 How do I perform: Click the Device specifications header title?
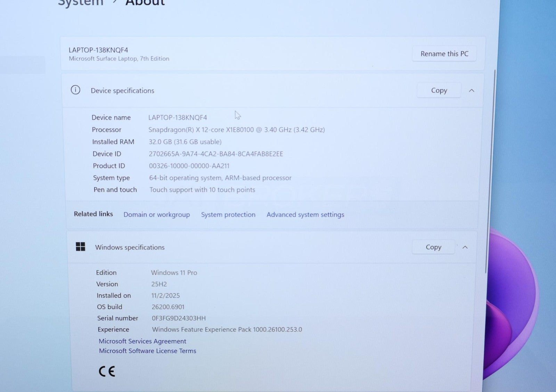(122, 91)
